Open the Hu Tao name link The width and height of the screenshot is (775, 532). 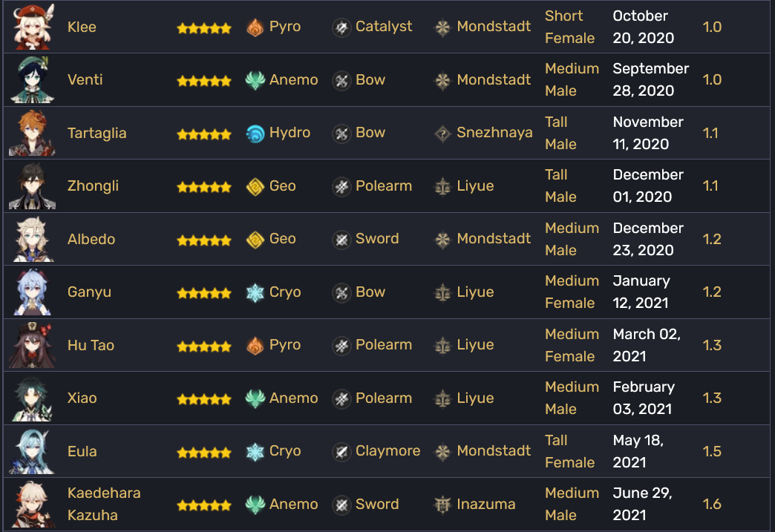click(91, 345)
